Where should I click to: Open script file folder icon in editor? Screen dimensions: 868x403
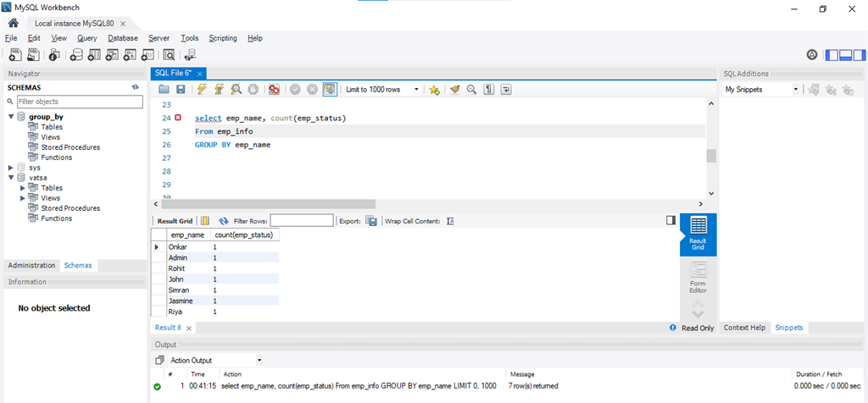click(164, 89)
